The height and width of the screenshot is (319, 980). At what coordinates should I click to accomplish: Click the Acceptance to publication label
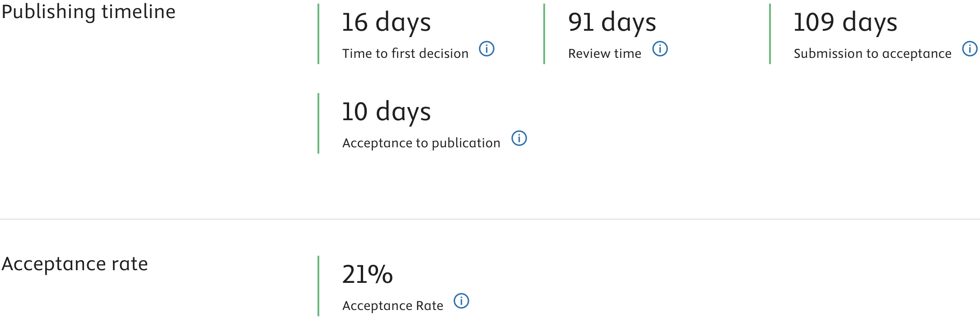coord(421,143)
